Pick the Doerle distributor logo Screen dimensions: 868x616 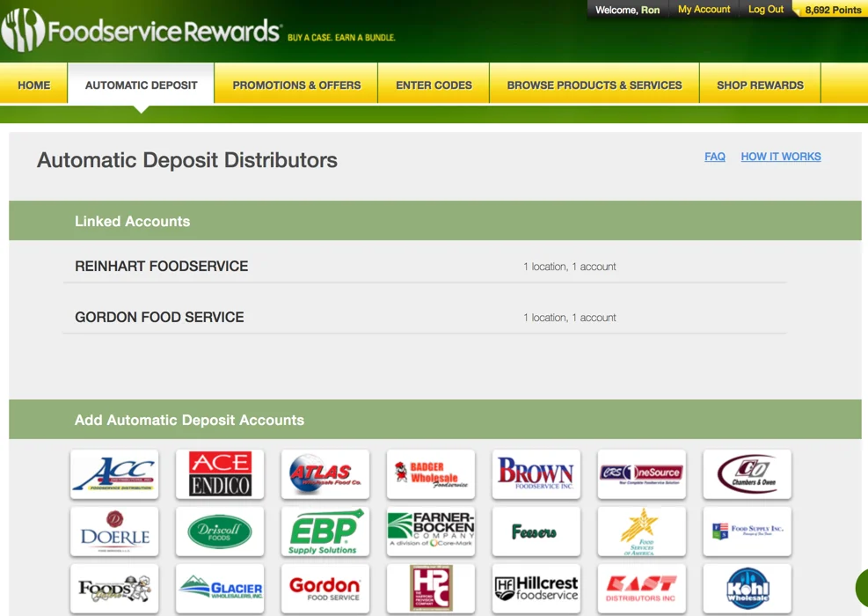[x=114, y=532]
